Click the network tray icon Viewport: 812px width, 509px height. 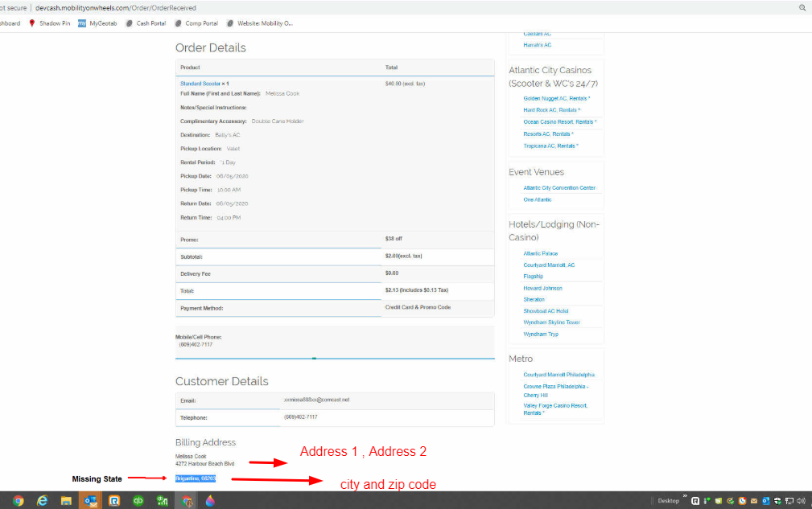(789, 500)
